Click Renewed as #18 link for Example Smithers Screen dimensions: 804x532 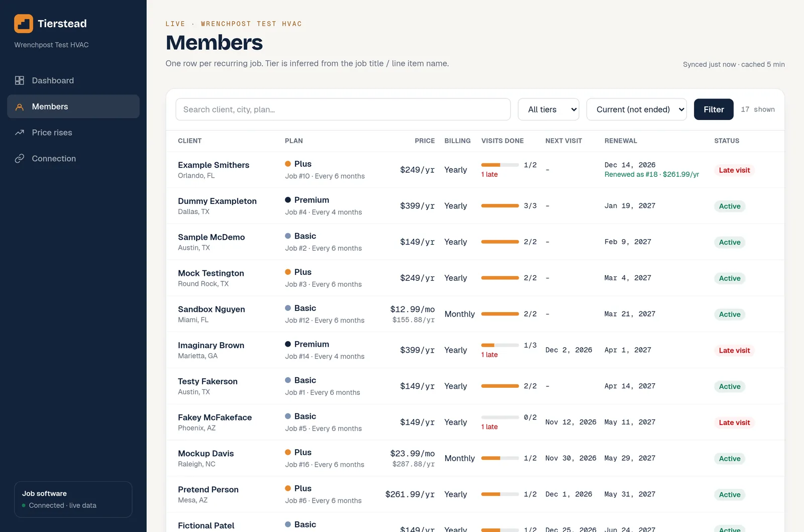click(x=652, y=174)
